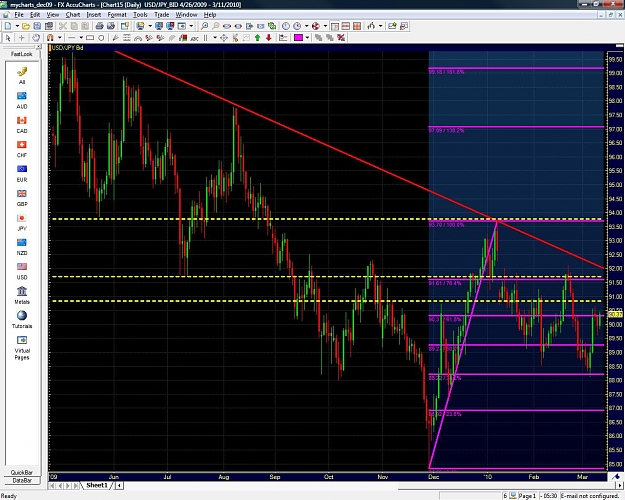The image size is (625, 500).
Task: Select CAD in FastLook panel
Action: tap(22, 124)
